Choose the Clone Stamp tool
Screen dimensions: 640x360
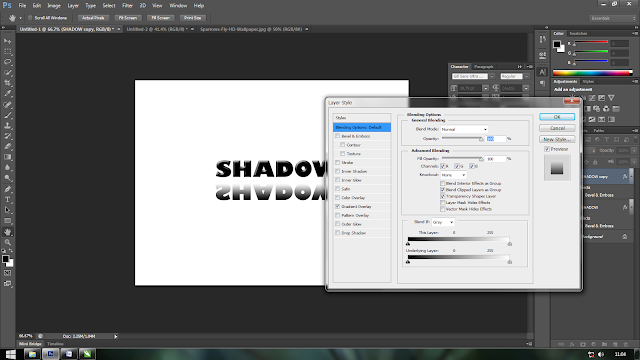[7, 125]
